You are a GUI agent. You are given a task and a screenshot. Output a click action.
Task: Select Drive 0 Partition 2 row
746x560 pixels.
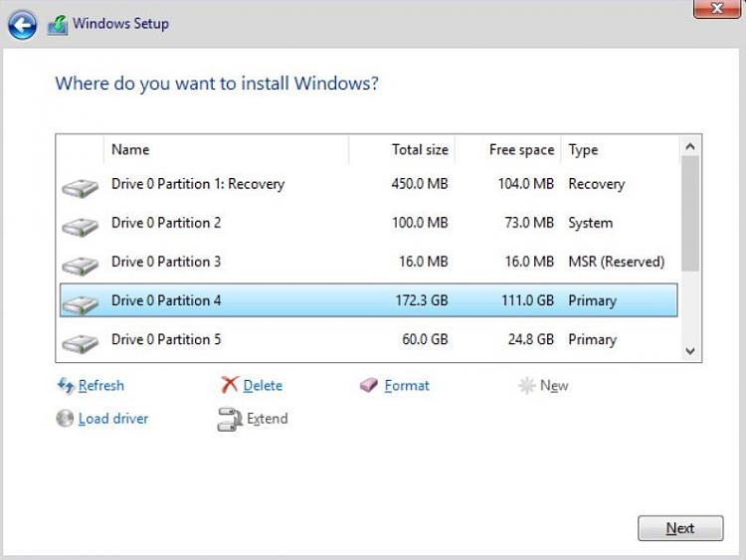[369, 223]
